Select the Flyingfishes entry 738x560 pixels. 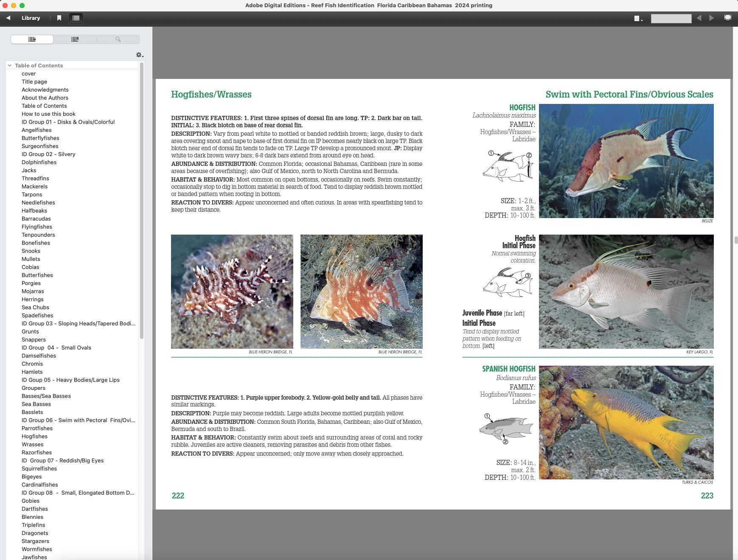pos(37,227)
